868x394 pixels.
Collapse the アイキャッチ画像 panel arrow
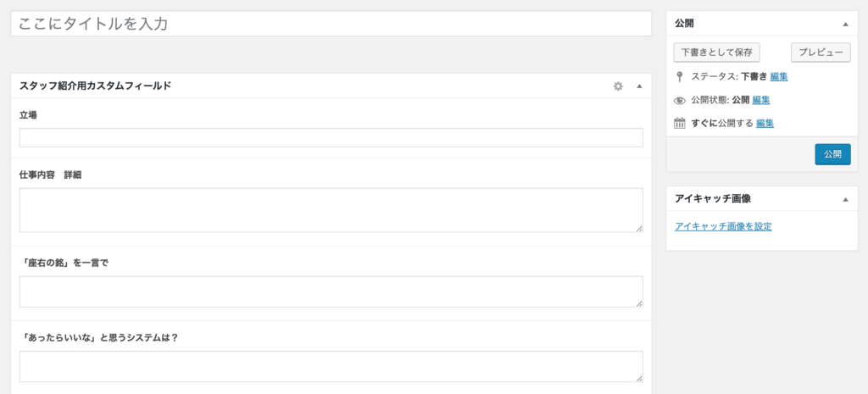pos(845,198)
